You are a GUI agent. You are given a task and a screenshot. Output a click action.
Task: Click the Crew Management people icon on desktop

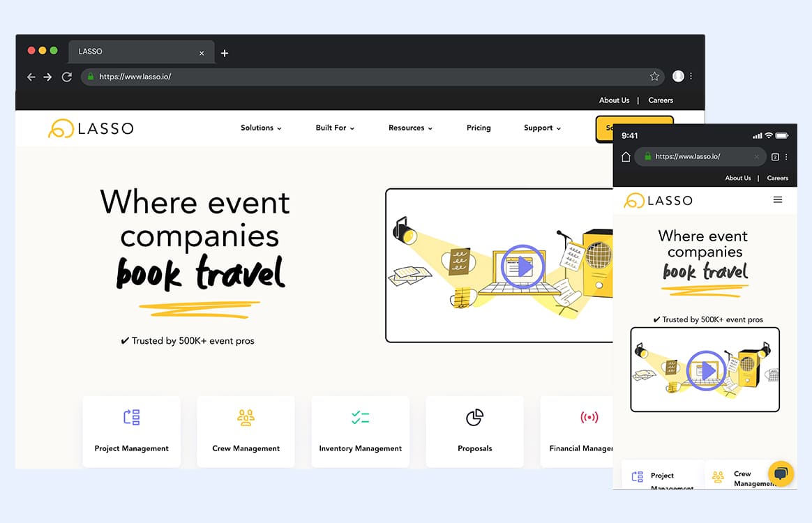pyautogui.click(x=246, y=418)
